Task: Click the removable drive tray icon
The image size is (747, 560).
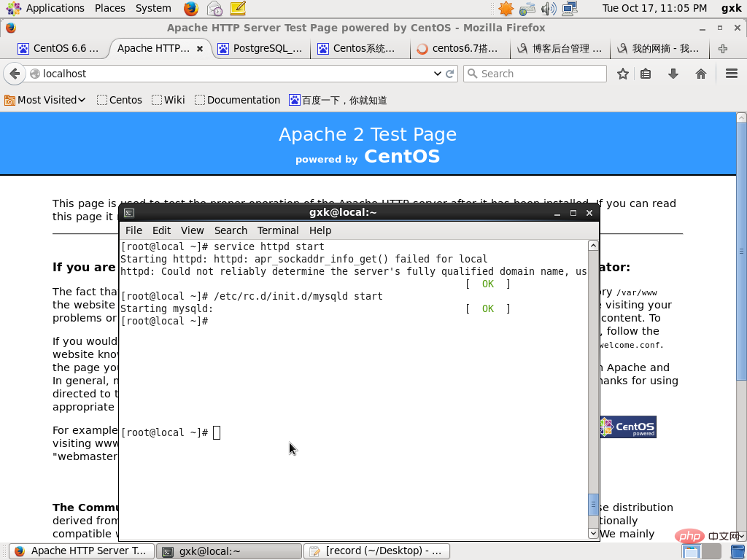Action: (x=527, y=9)
